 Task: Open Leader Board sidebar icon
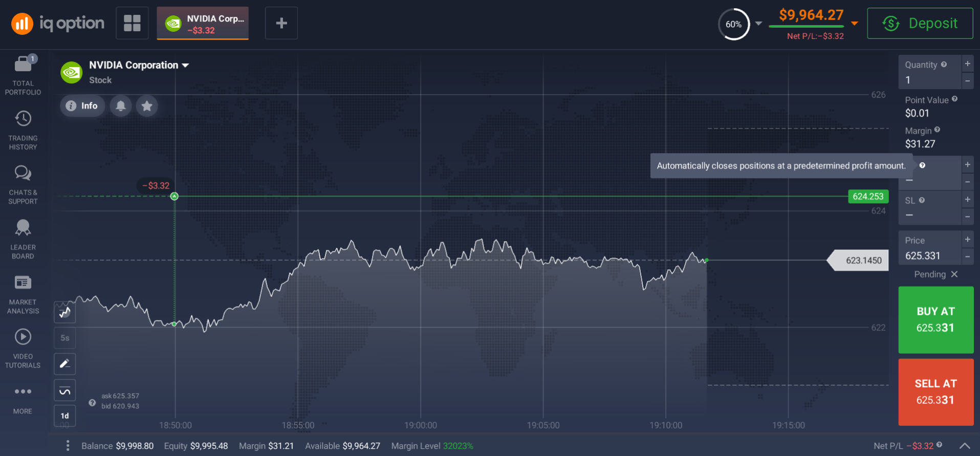click(x=23, y=228)
